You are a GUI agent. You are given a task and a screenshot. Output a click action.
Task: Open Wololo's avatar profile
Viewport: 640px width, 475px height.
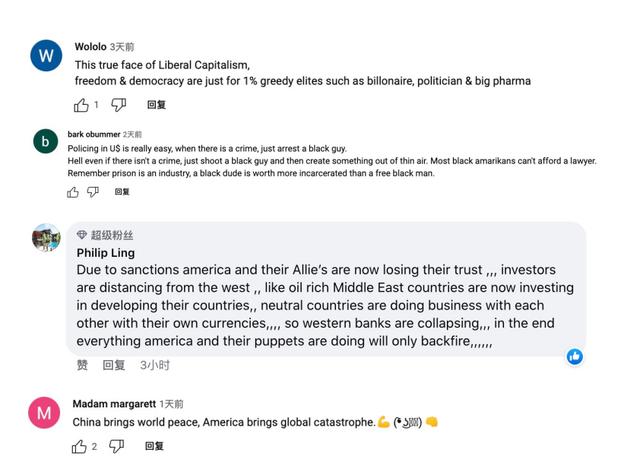click(45, 56)
